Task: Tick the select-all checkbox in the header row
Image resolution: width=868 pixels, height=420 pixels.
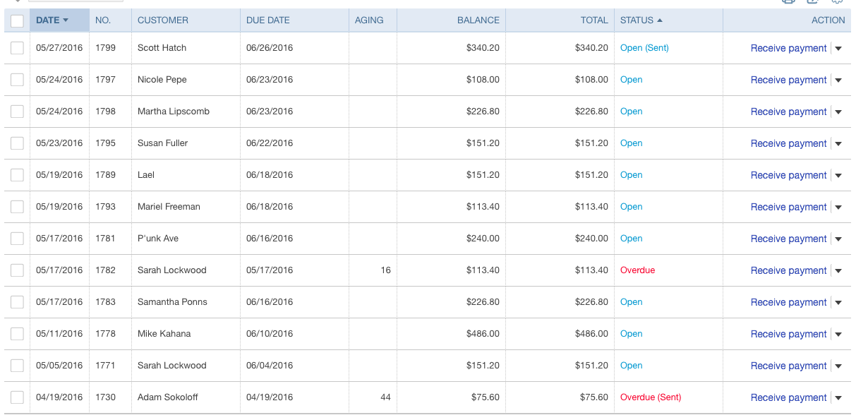Action: (x=18, y=20)
